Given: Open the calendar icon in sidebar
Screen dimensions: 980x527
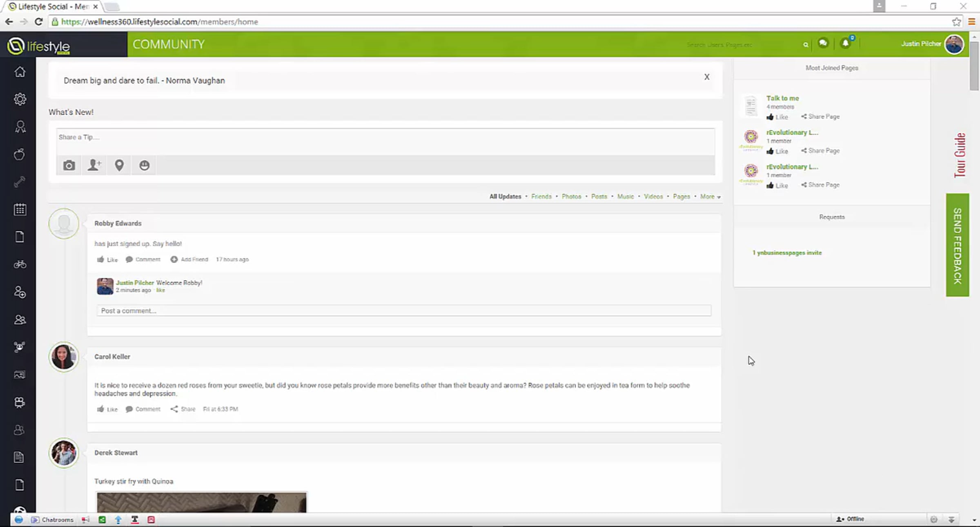Looking at the screenshot, I should point(20,210).
